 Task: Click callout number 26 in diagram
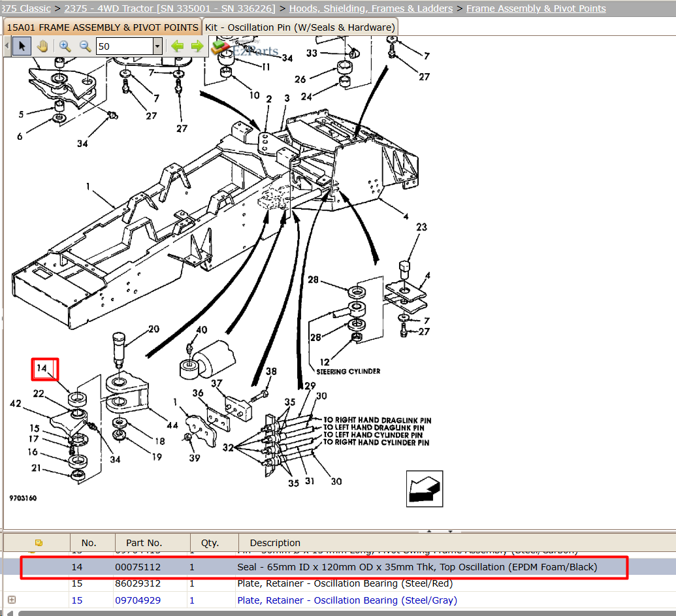point(300,79)
